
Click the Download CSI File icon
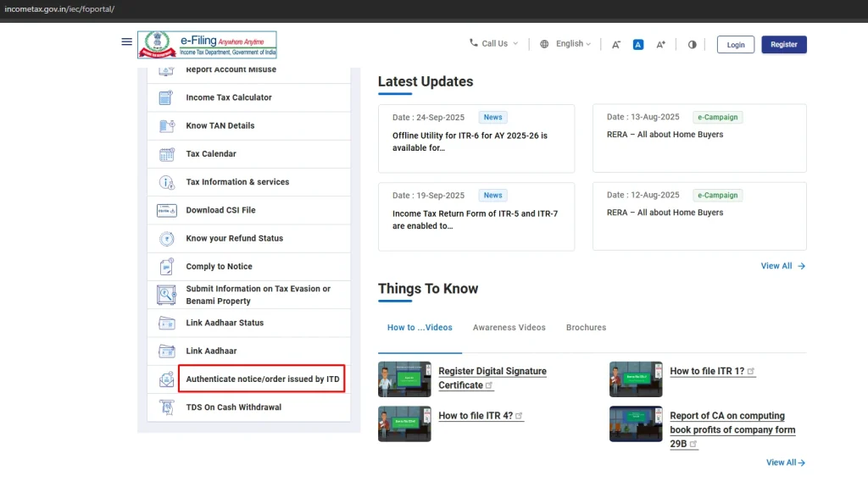(x=166, y=211)
